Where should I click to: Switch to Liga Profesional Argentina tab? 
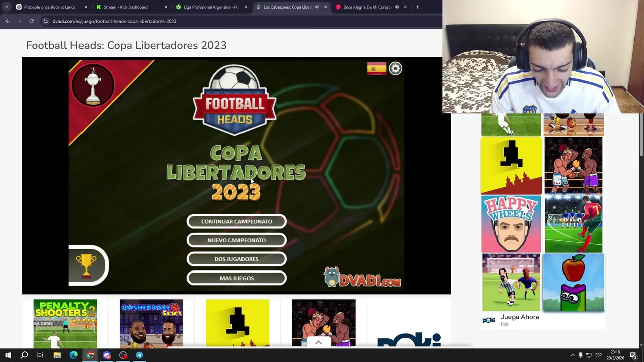[211, 7]
